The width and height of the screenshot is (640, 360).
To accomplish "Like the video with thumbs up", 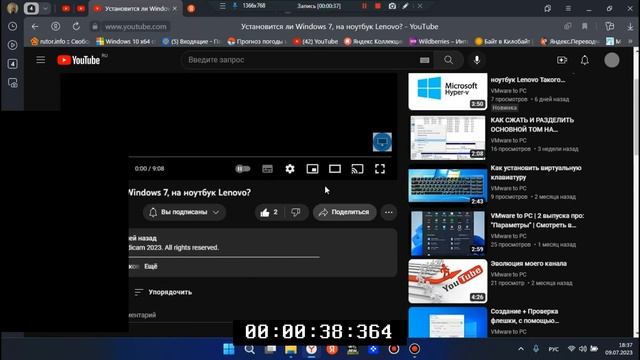I will coord(268,212).
